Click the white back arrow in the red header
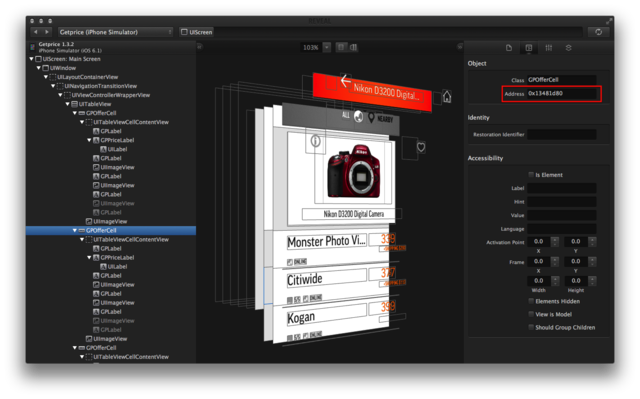The height and width of the screenshot is (399, 640). pyautogui.click(x=345, y=81)
